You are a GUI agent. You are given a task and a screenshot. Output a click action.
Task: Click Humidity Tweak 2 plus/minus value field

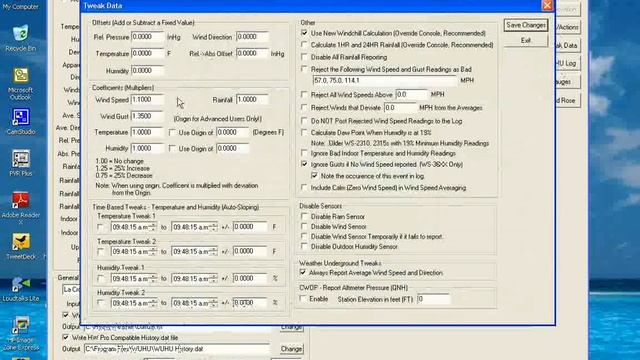pyautogui.click(x=250, y=303)
